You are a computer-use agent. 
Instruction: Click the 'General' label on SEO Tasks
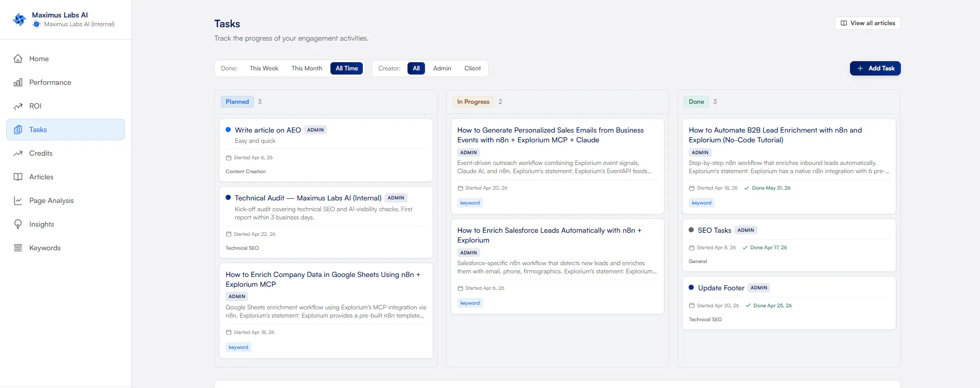coord(698,262)
